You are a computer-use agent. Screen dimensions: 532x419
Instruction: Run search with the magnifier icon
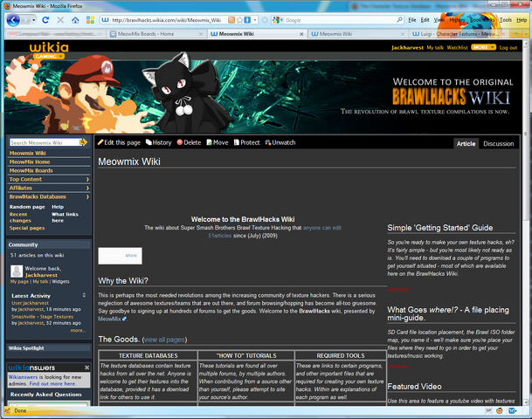(x=400, y=20)
